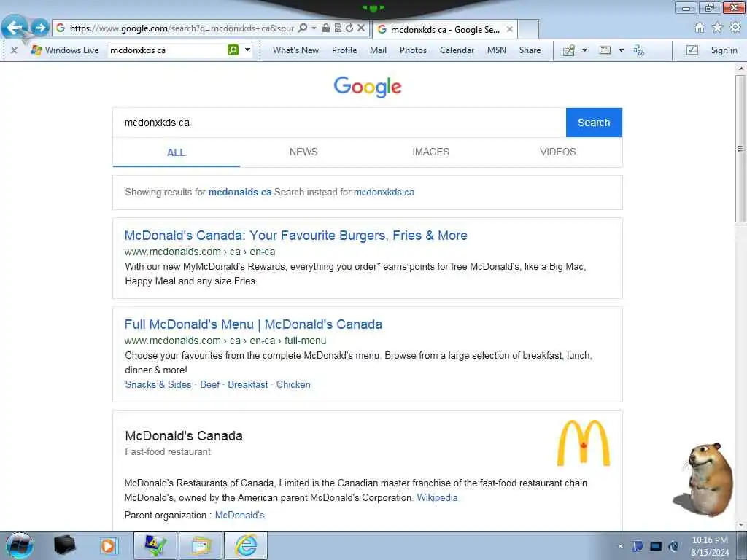Switch to the IMAGES results tab
747x560 pixels.
[x=430, y=152]
